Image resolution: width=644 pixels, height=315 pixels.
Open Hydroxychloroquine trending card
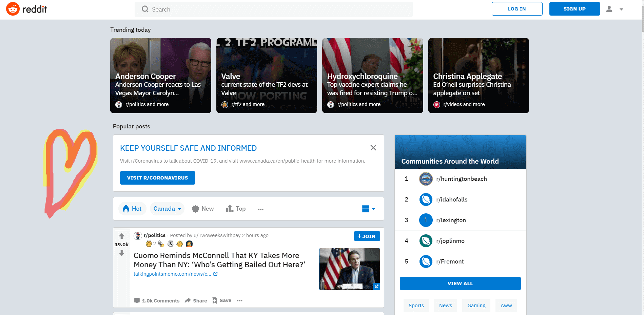(x=373, y=76)
